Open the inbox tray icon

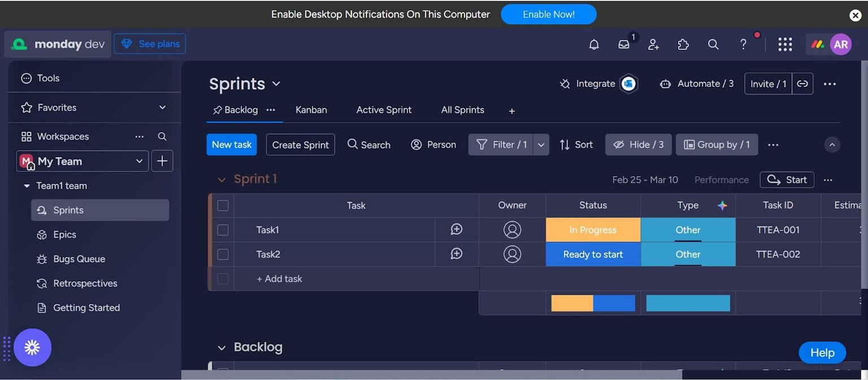click(624, 44)
